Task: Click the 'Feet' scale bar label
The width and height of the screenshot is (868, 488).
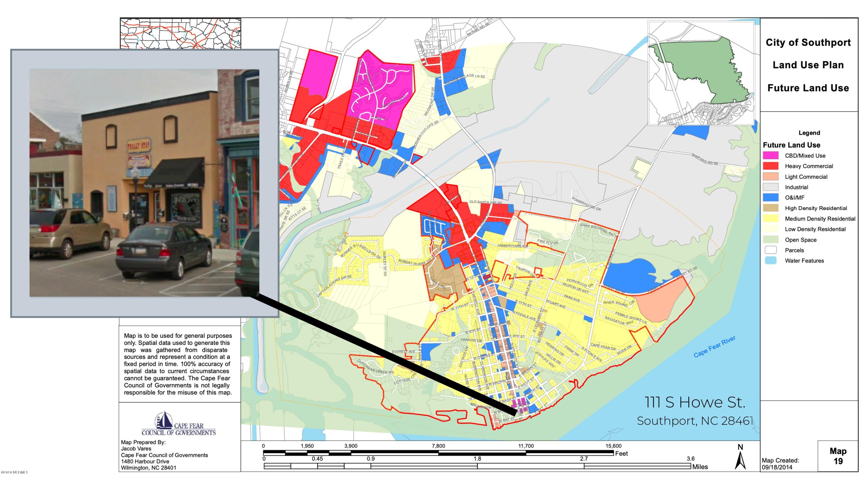Action: [x=621, y=454]
